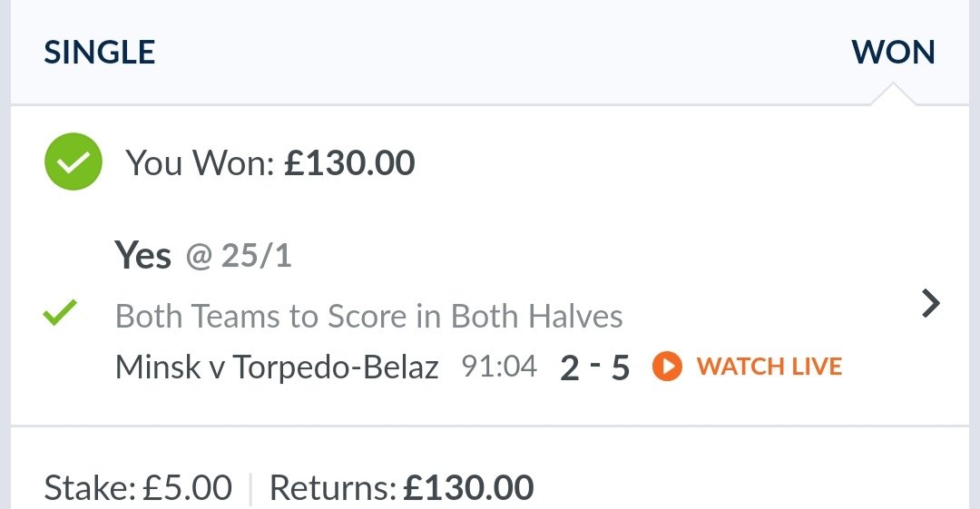980x509 pixels.
Task: Click the pointer notch under WON
Action: click(x=893, y=93)
